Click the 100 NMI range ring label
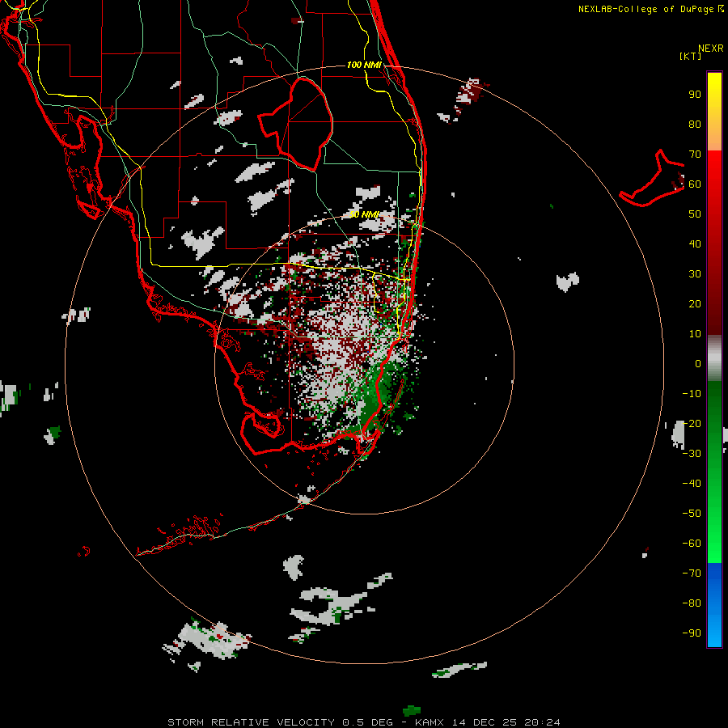Screen dimensions: 728x728 click(364, 65)
